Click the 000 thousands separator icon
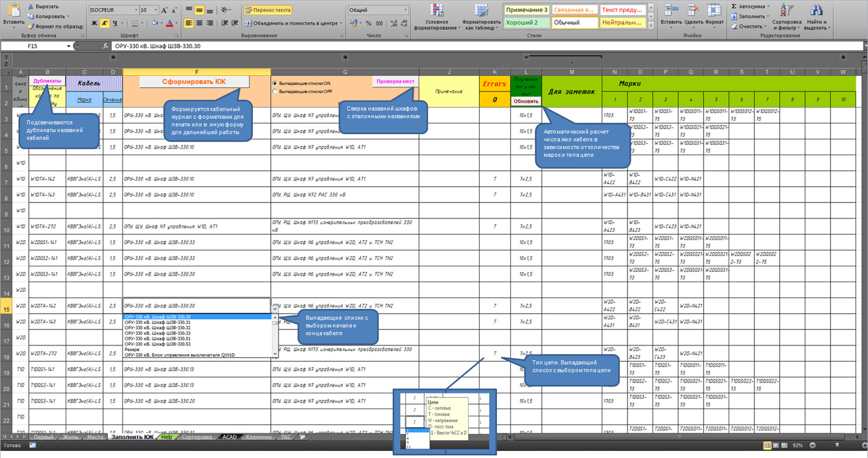Screen dimensions: 868x458 [379, 23]
